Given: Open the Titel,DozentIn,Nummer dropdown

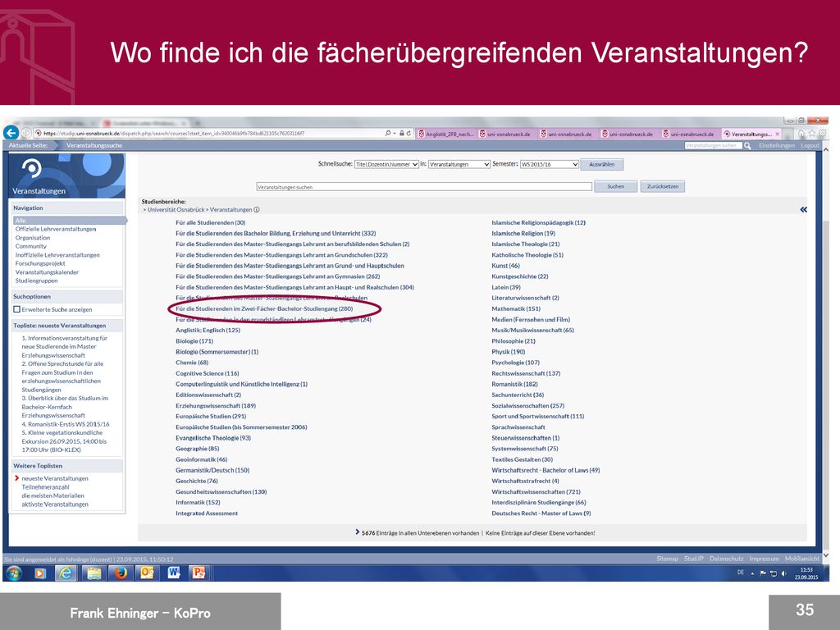Looking at the screenshot, I should (x=386, y=164).
